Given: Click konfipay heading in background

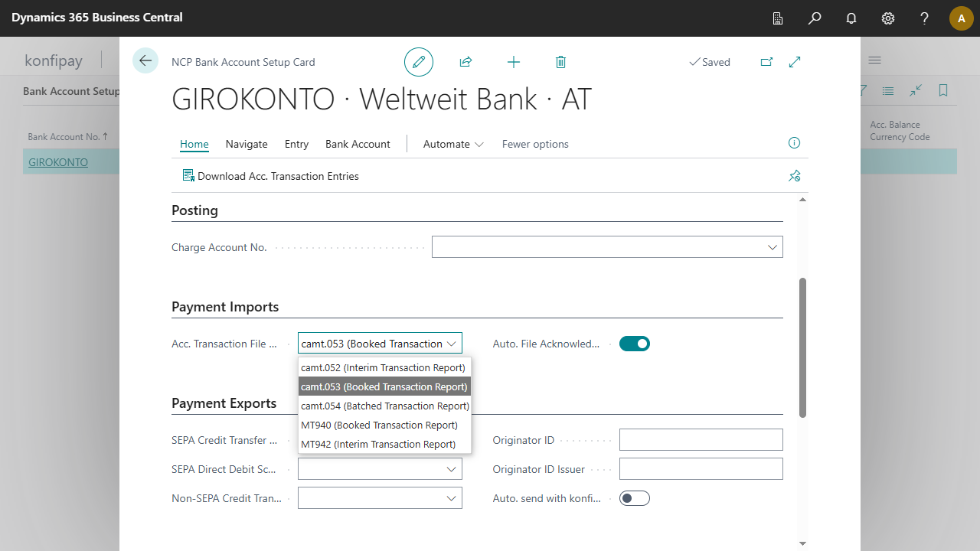Looking at the screenshot, I should pos(54,60).
